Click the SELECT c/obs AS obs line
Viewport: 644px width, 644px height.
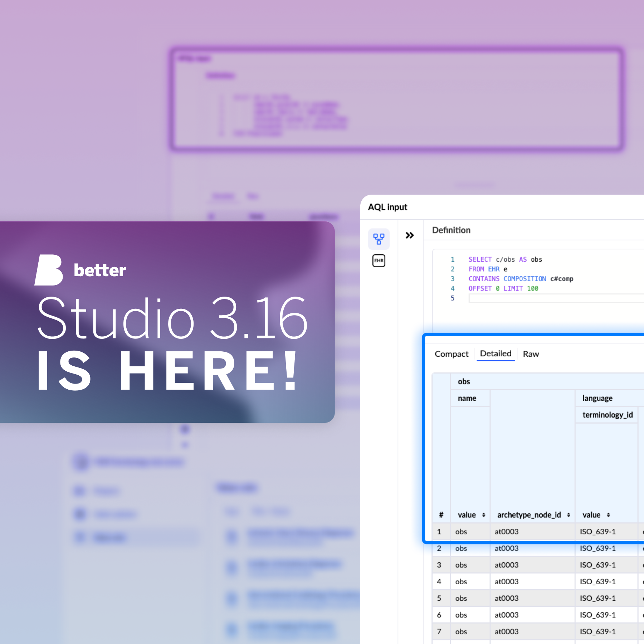tap(505, 259)
